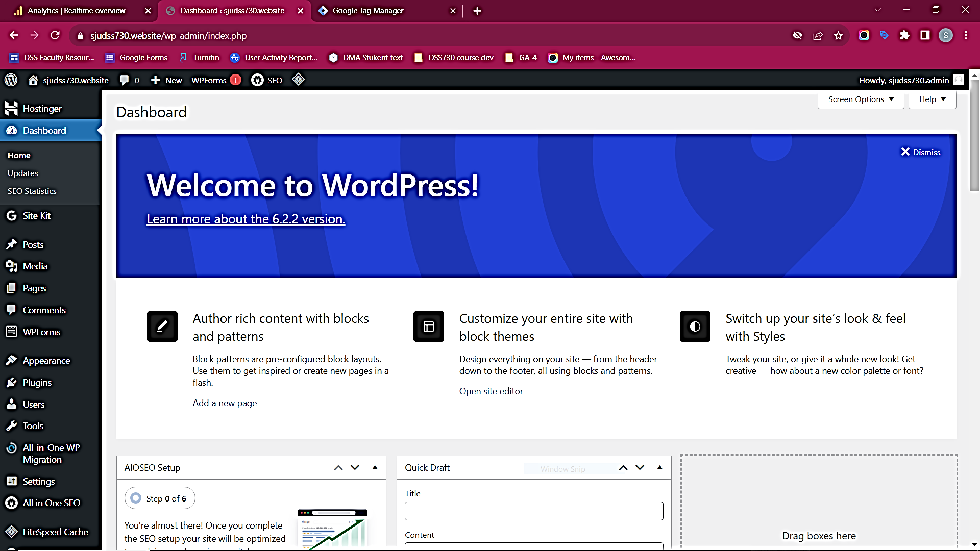Screen dimensions: 980x551
Task: Click the comments bubble icon in toolbar
Action: [125, 80]
